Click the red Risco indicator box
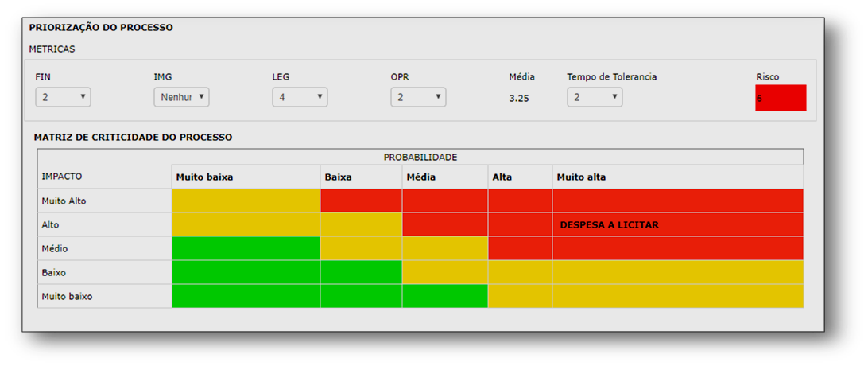Screen dimensions: 868x366 pyautogui.click(x=780, y=98)
